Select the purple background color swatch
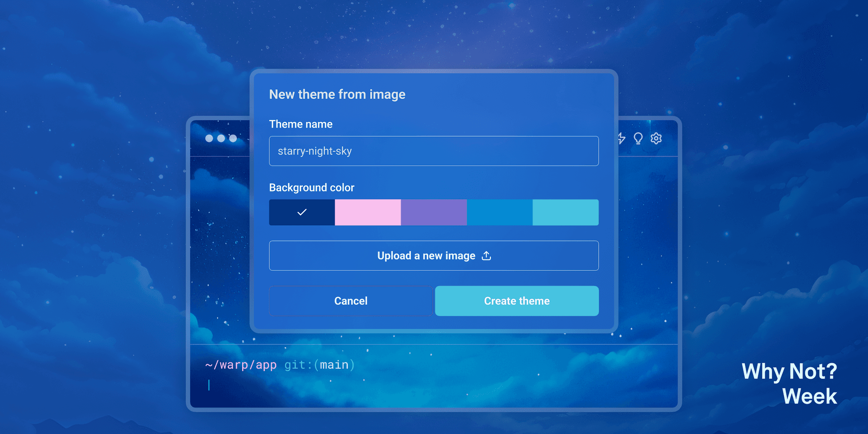This screenshot has height=434, width=868. click(434, 212)
